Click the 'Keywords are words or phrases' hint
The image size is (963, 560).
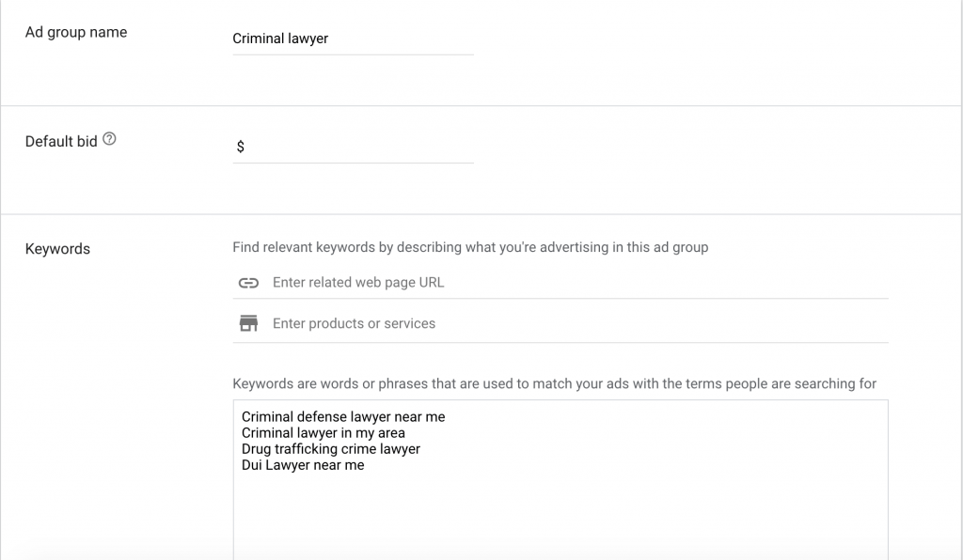click(x=554, y=383)
